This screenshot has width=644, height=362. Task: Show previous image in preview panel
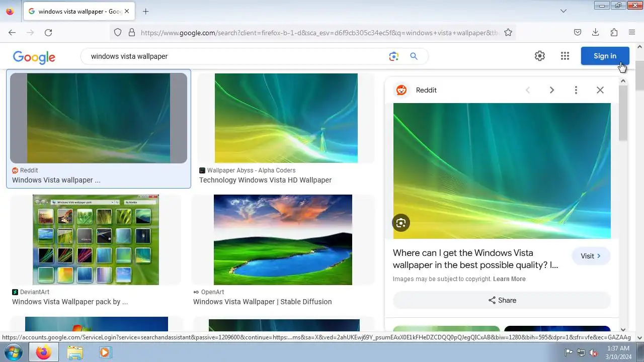point(528,90)
